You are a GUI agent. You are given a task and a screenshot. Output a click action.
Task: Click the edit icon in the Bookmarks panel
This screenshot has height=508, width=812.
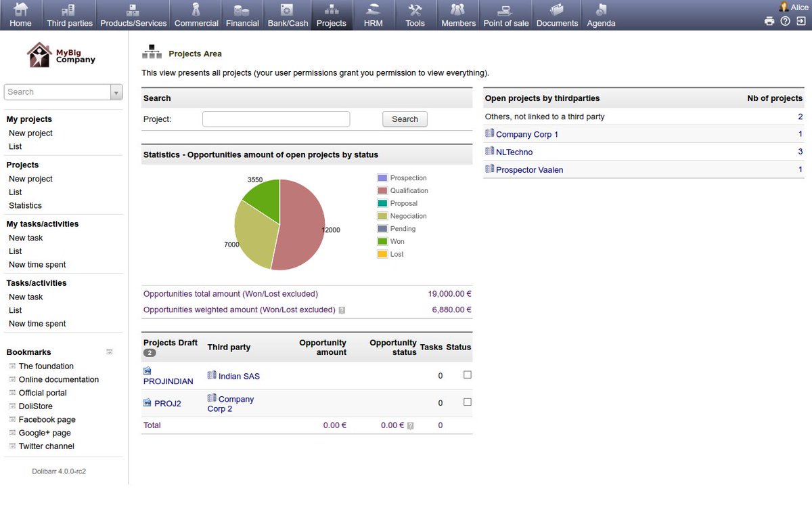[x=109, y=351]
